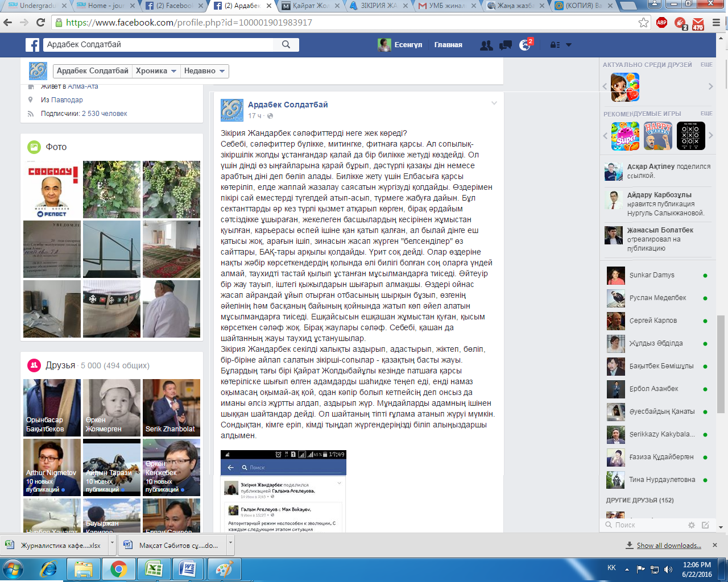The width and height of the screenshot is (728, 582).
Task: Click the browser back arrow
Action: (8, 23)
